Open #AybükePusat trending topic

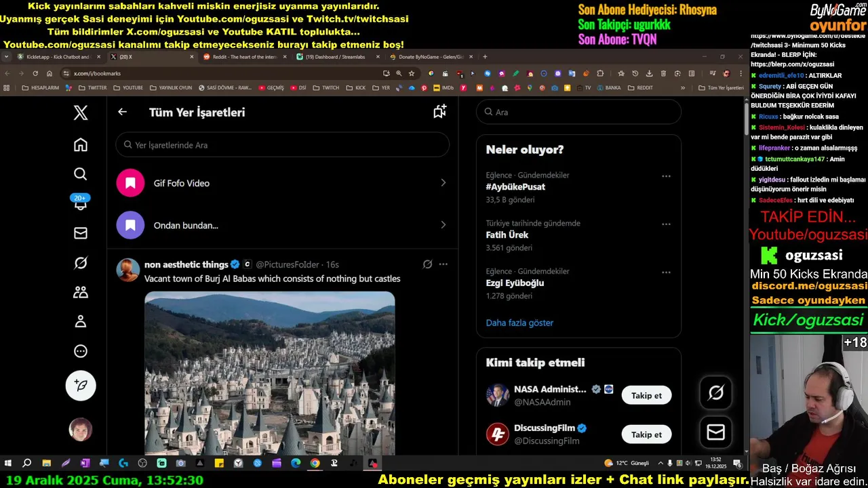pos(515,187)
